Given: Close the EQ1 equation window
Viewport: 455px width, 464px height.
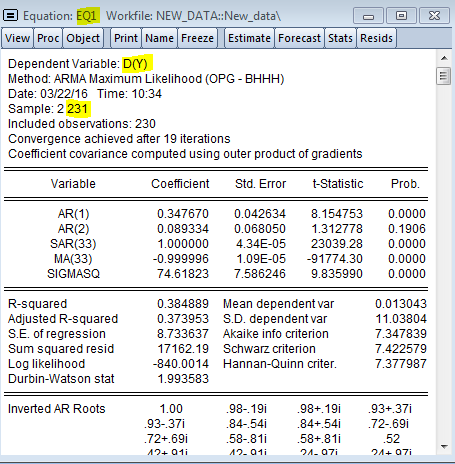Looking at the screenshot, I should click(434, 16).
